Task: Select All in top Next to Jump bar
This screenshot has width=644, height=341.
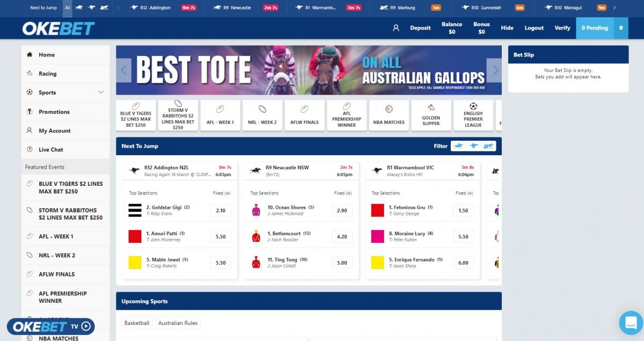Action: click(x=68, y=8)
